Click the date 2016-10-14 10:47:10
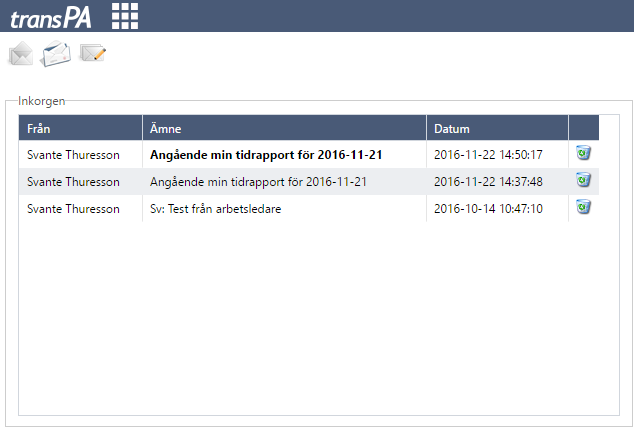634x429 pixels. point(488,209)
